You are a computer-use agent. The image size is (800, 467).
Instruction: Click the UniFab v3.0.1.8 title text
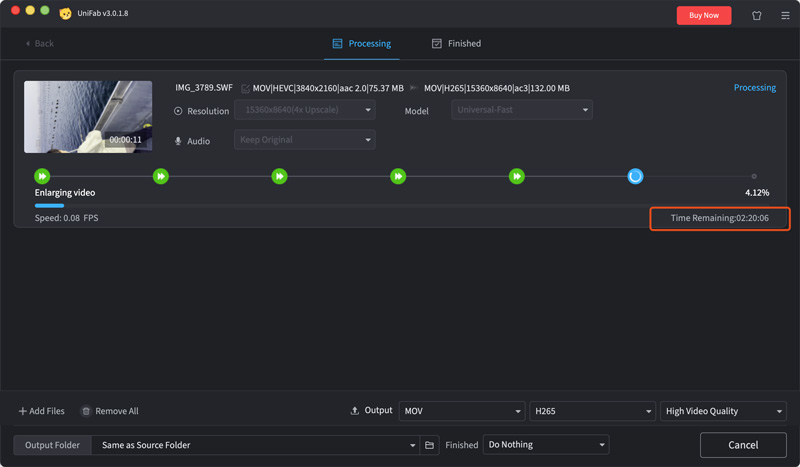tap(103, 13)
